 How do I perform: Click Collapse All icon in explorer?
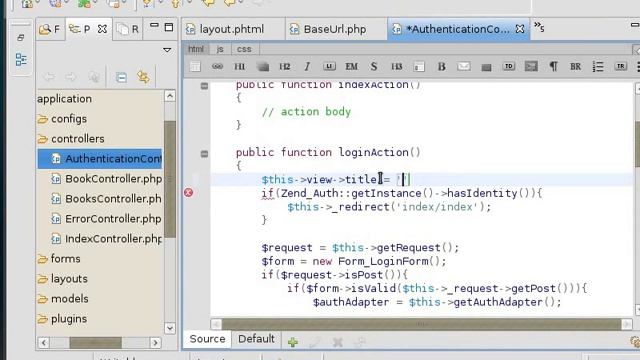121,77
